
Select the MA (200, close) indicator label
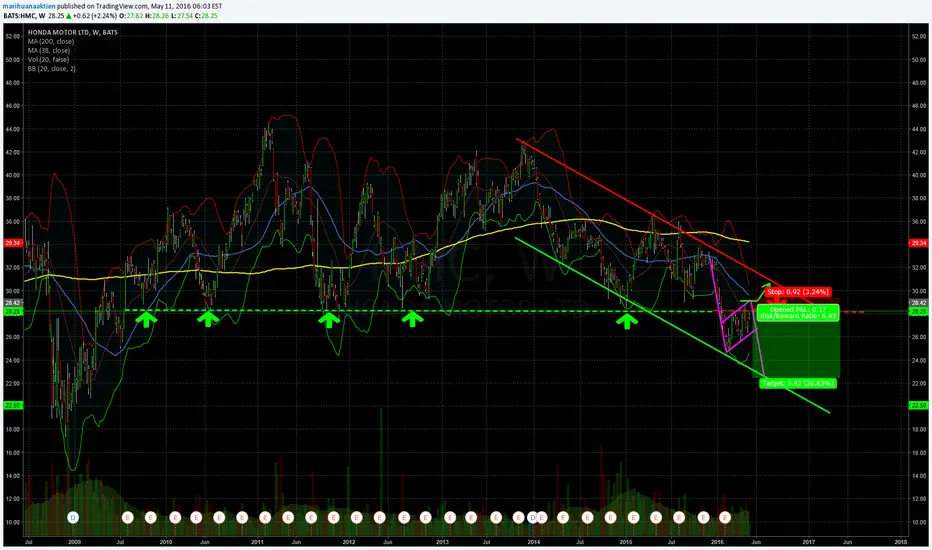pyautogui.click(x=51, y=42)
